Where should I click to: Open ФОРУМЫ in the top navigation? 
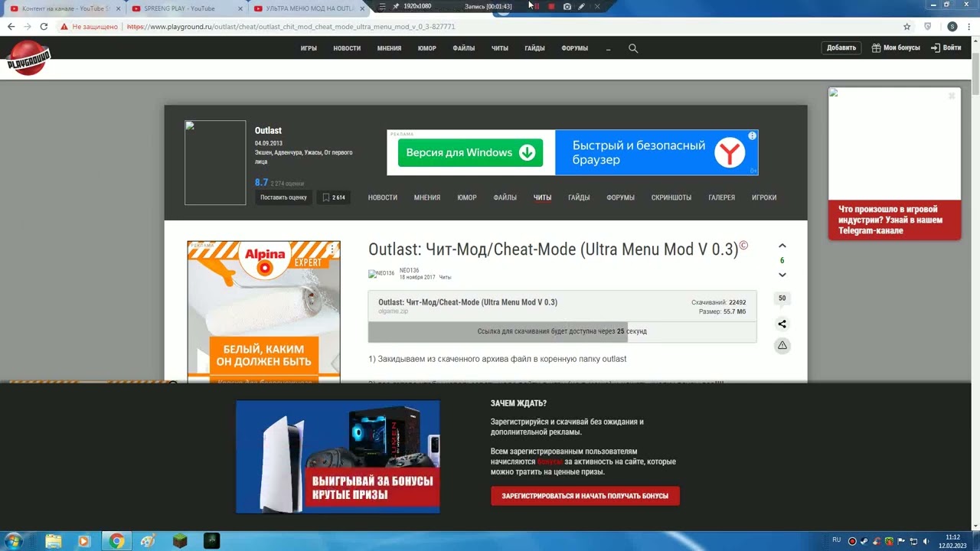pos(574,48)
